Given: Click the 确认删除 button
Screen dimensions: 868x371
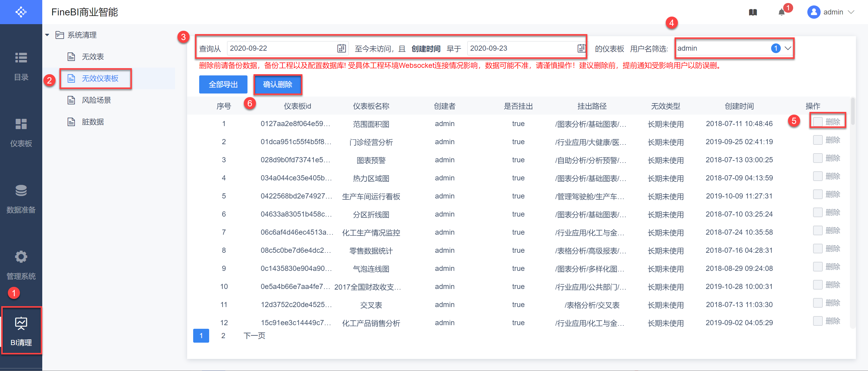Looking at the screenshot, I should coord(277,84).
